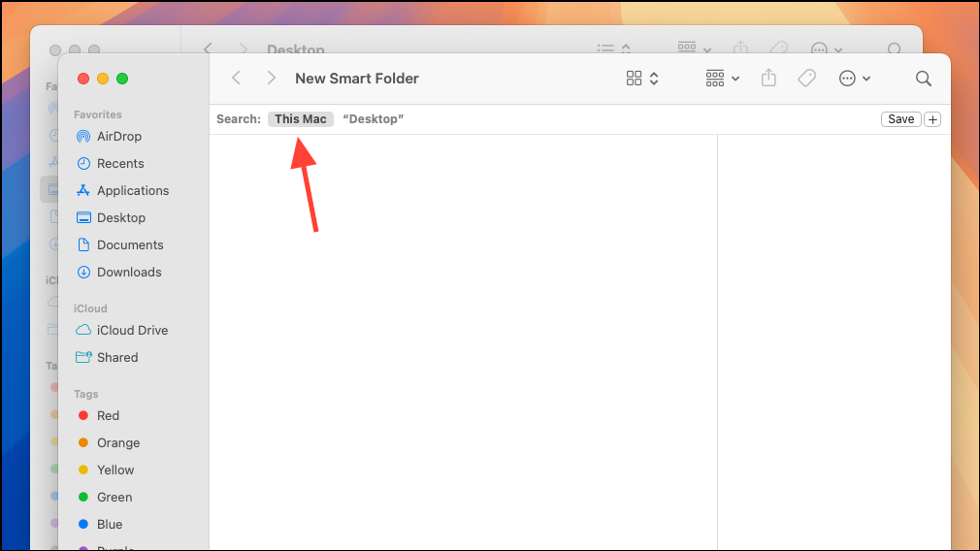Click the Desktop title of background window
The width and height of the screenshot is (980, 551).
tap(296, 49)
